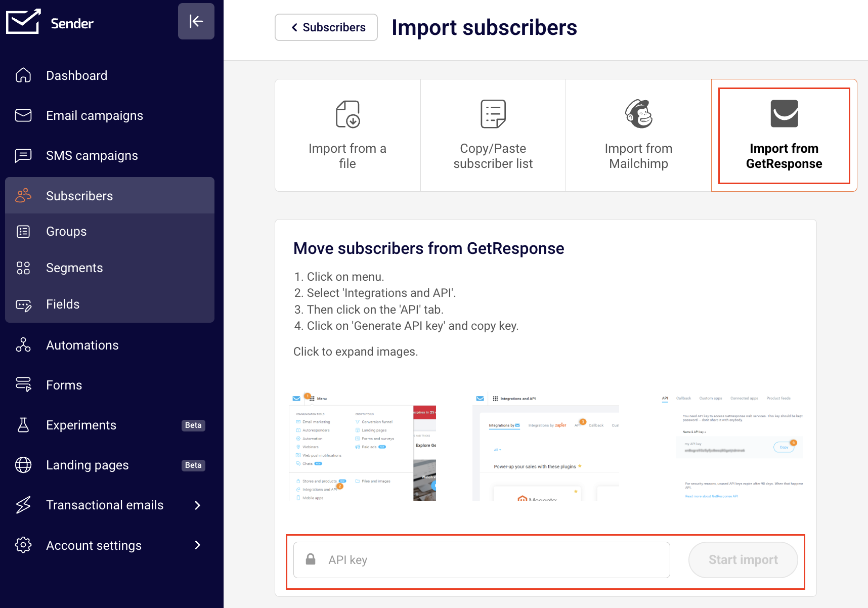The height and width of the screenshot is (608, 868).
Task: Select the Import from GetResponse option
Action: point(784,136)
